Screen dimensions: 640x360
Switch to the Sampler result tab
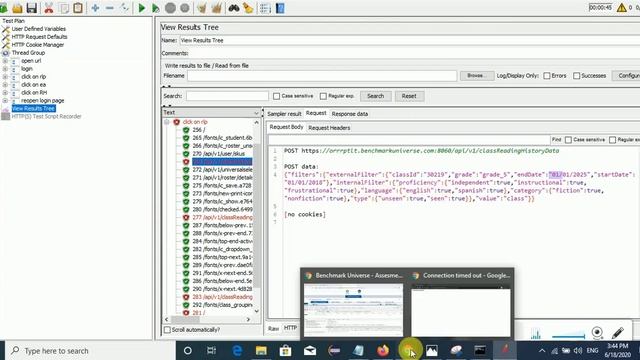coord(284,114)
